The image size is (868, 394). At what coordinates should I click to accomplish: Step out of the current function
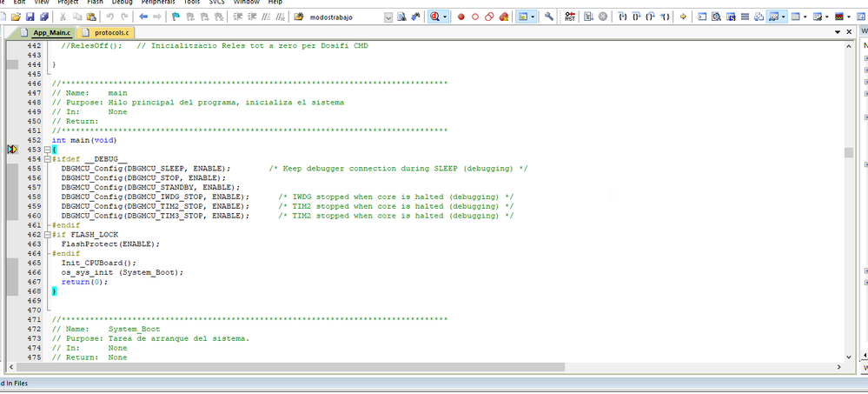tap(651, 17)
